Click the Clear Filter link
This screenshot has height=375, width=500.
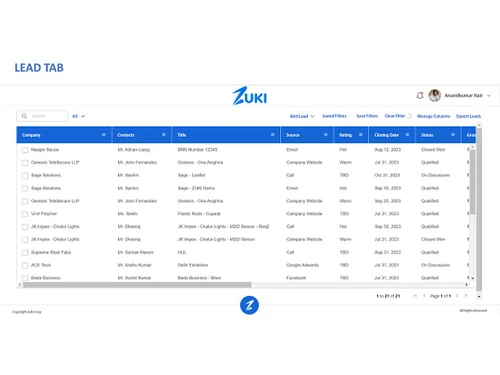(x=395, y=116)
